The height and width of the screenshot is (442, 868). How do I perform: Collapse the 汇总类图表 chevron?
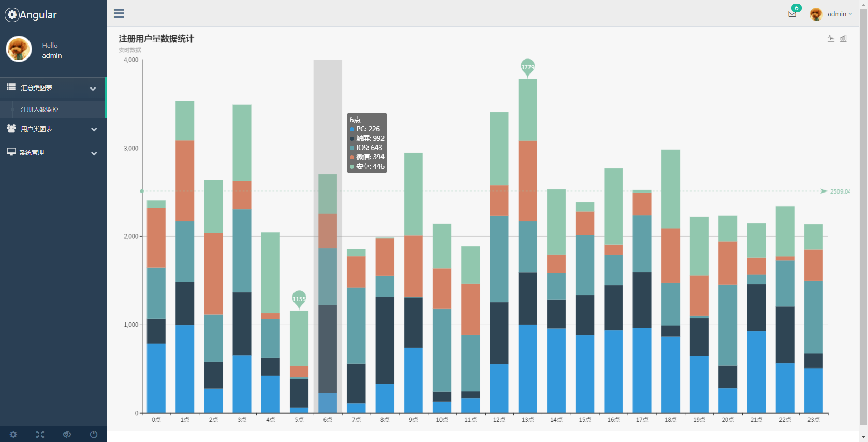(x=93, y=89)
